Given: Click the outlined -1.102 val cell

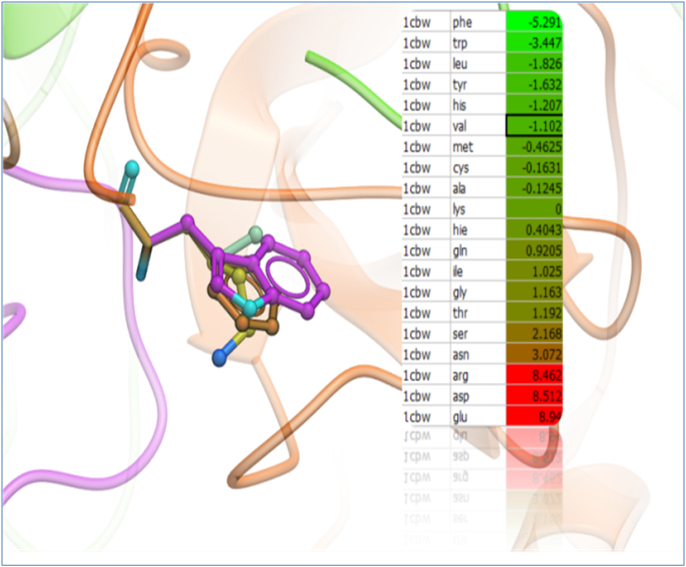Looking at the screenshot, I should click(533, 125).
